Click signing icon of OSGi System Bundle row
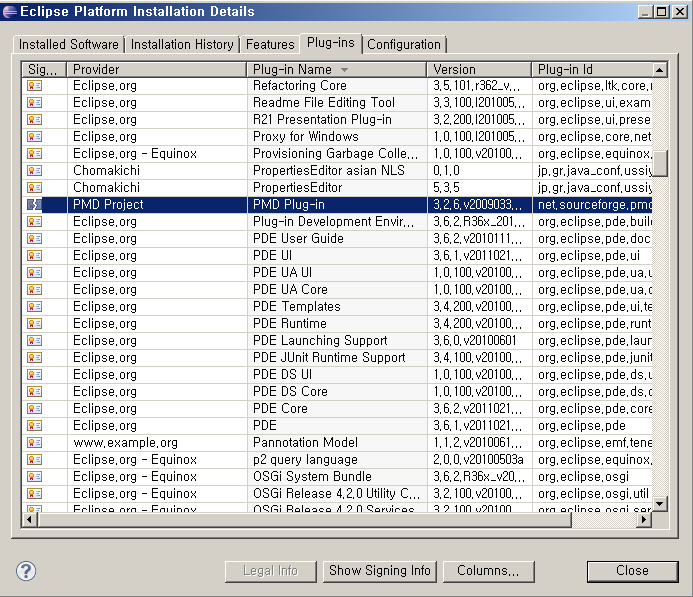This screenshot has height=597, width=693. [x=34, y=477]
